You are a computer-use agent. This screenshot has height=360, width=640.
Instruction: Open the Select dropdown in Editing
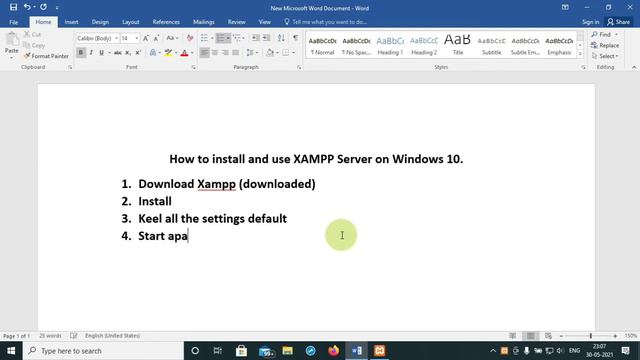tap(605, 56)
